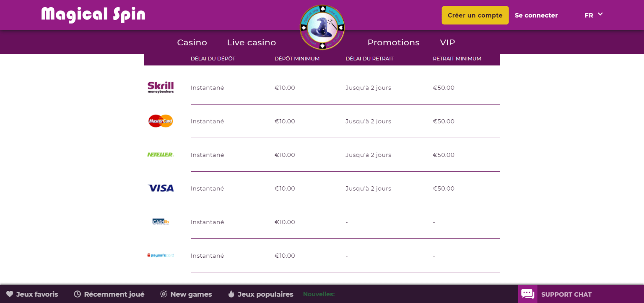Click the Neteller logo
644x303 pixels.
pos(161,154)
